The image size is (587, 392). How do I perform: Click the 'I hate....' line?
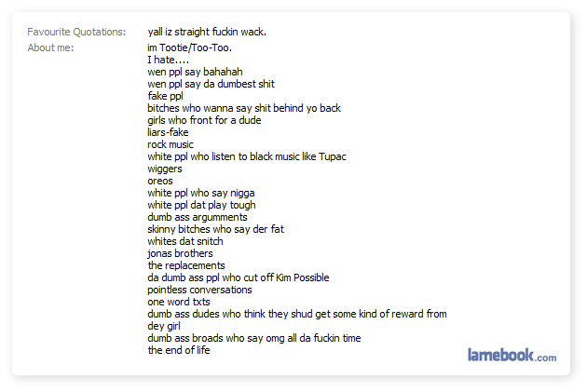click(168, 60)
